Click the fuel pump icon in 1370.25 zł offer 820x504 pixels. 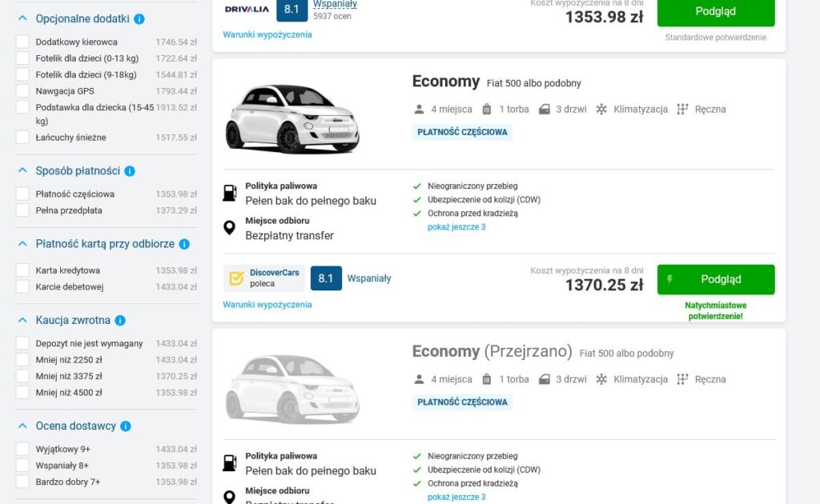[230, 193]
